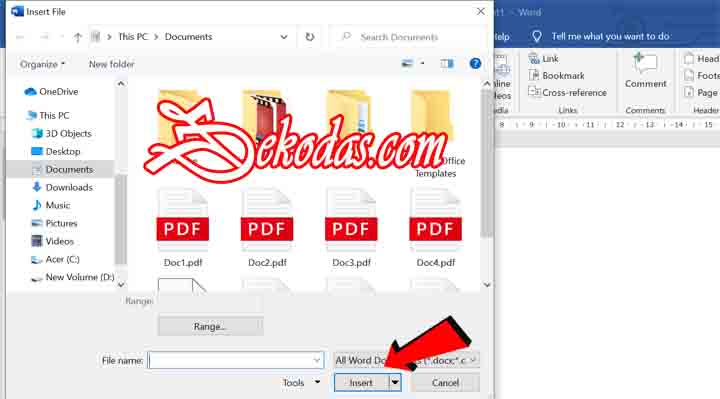
Task: Click Documents in the address path
Action: (x=188, y=37)
